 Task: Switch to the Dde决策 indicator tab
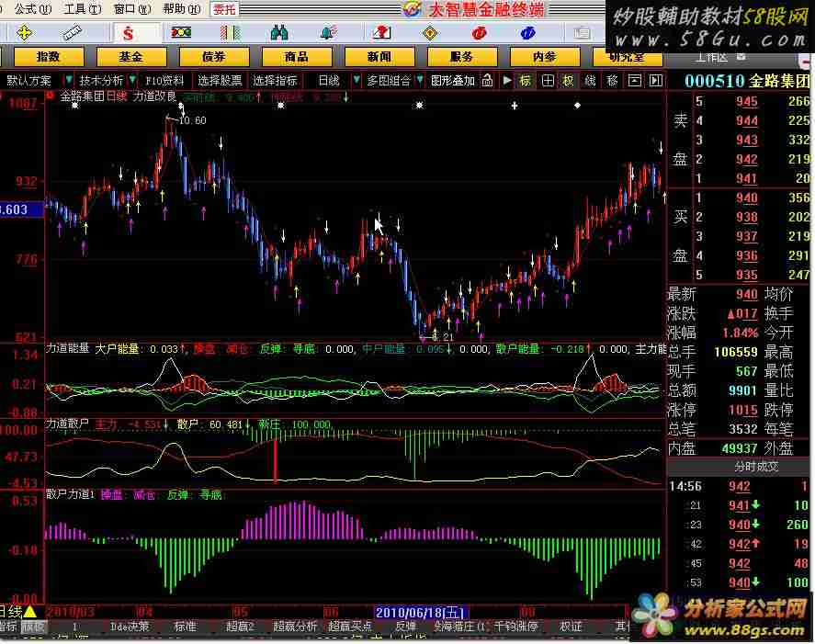tap(130, 627)
